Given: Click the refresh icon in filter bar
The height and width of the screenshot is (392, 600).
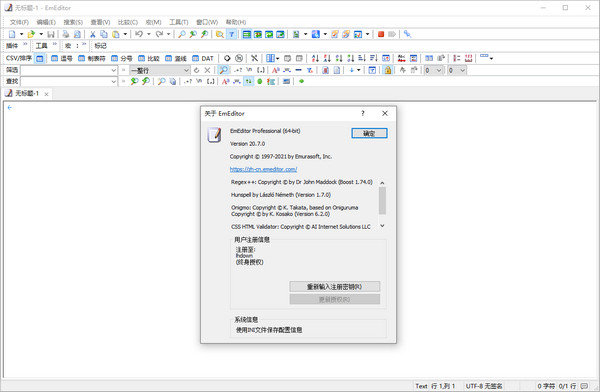Looking at the screenshot, I should [196, 70].
